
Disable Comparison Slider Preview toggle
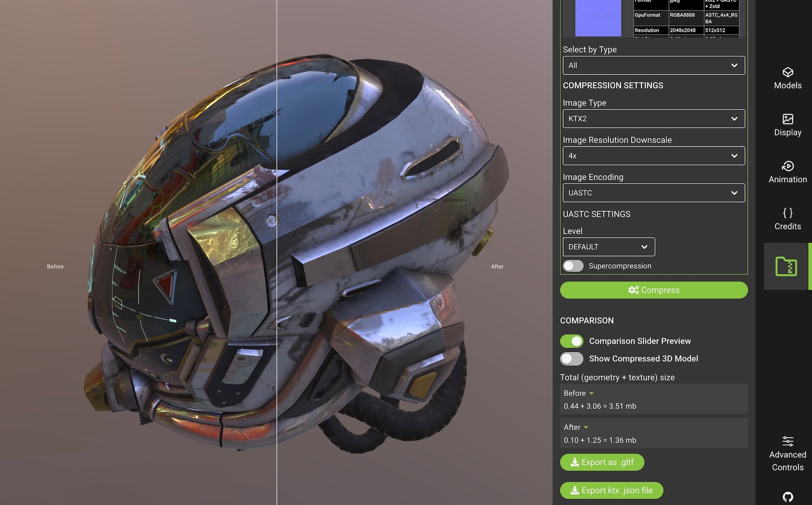572,341
